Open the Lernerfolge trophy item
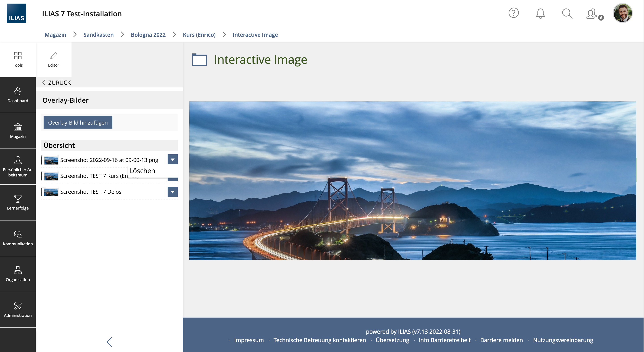This screenshot has width=644, height=352. [x=18, y=202]
